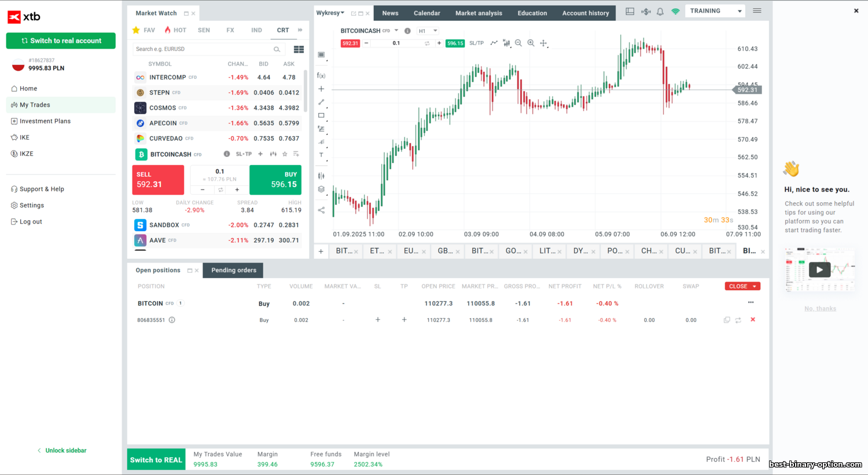Viewport: 868px width, 475px height.
Task: Select the text tool on chart toolbar
Action: pos(321,155)
